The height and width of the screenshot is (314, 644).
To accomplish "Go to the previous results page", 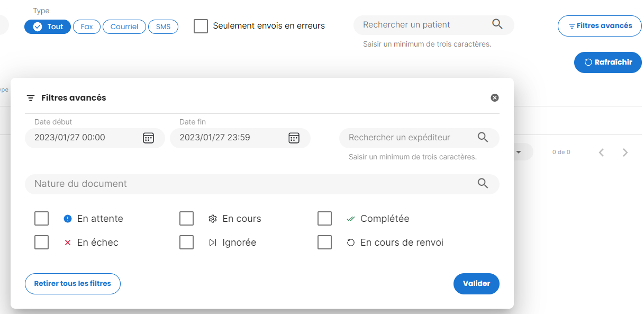I will [601, 152].
